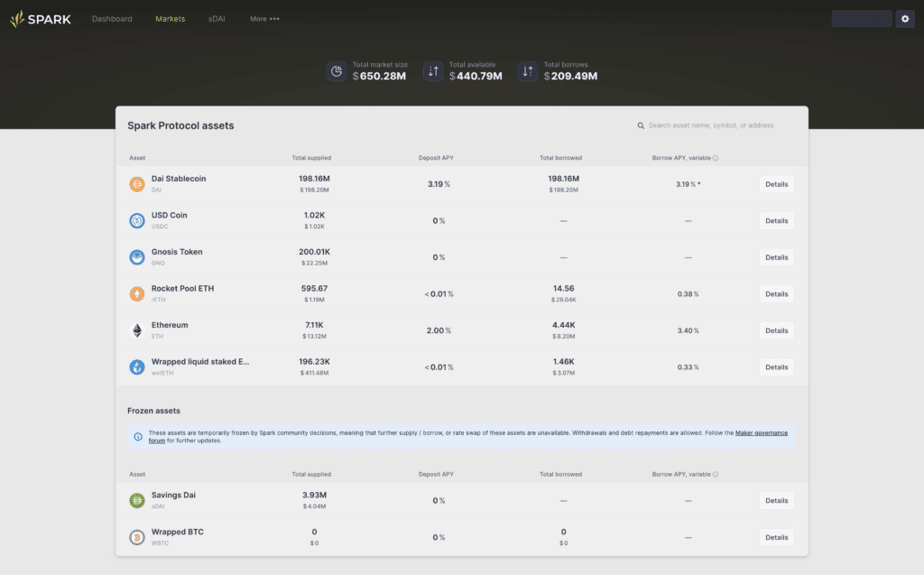
Task: Click Wrapped liquid staked E... name
Action: tap(200, 361)
